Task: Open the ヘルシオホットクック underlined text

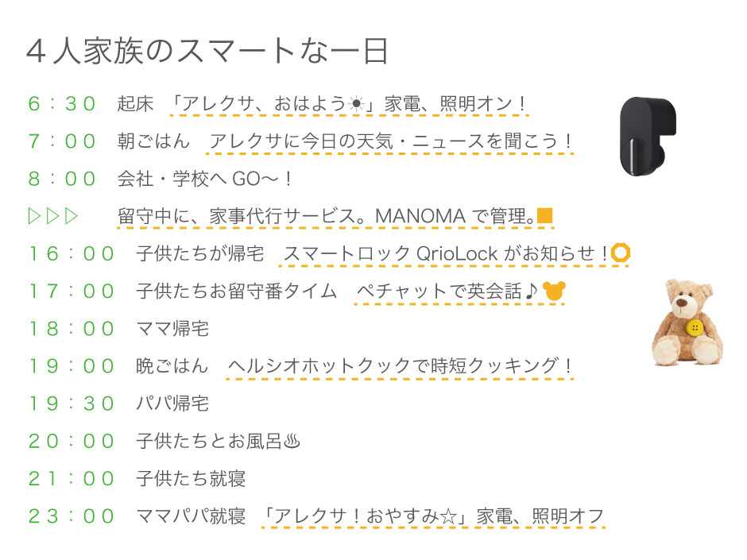Action: pos(400,366)
